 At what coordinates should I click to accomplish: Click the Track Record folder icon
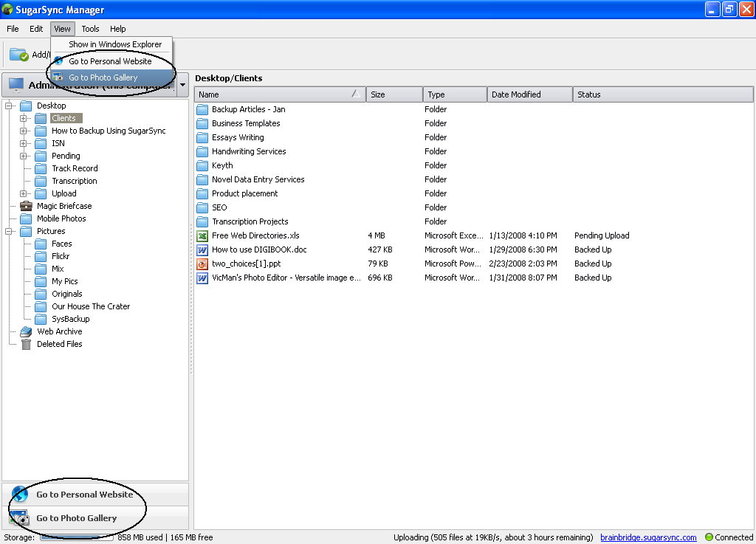pyautogui.click(x=41, y=168)
